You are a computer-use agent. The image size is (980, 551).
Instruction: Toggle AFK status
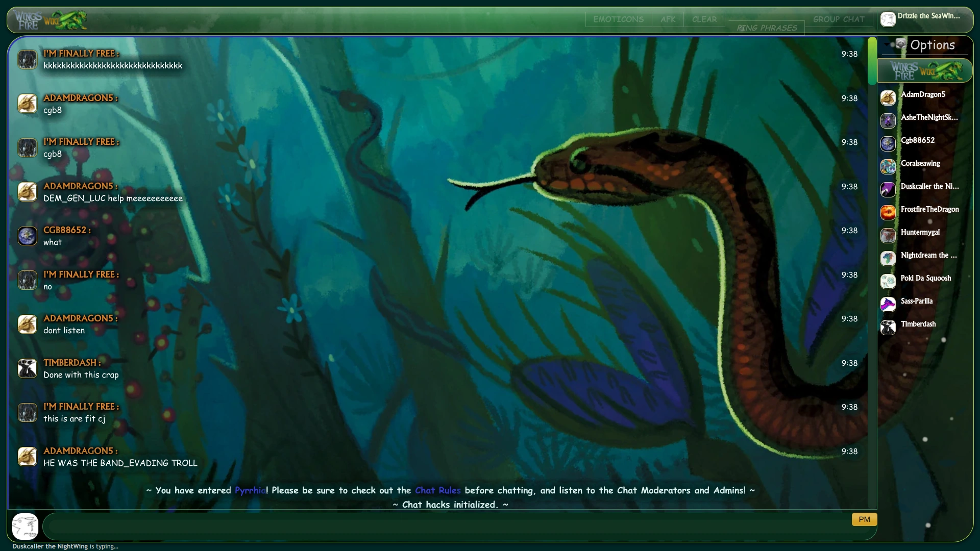(668, 19)
